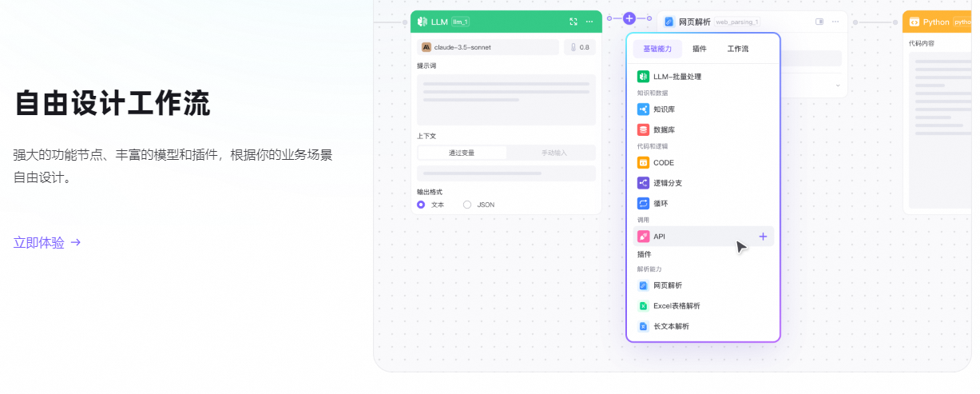Switch to the 基础能力 tab

click(657, 50)
